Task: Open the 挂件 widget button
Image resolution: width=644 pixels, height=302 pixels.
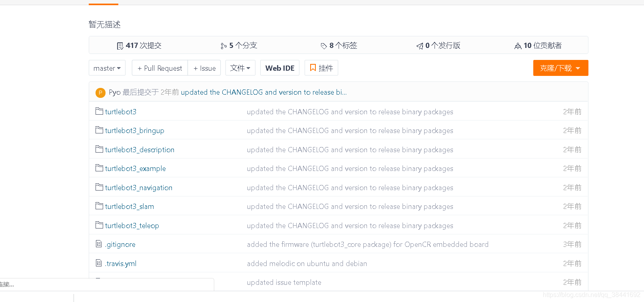Action: [x=321, y=68]
